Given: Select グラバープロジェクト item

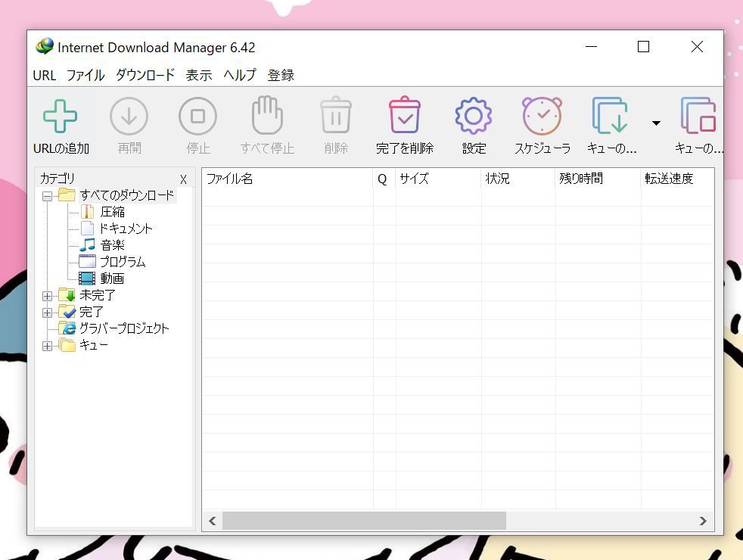Looking at the screenshot, I should (124, 328).
